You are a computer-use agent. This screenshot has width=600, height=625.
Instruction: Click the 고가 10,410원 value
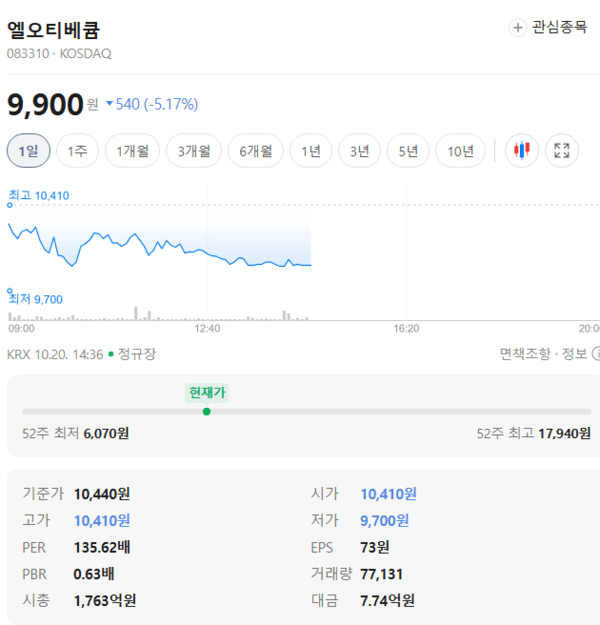point(102,521)
